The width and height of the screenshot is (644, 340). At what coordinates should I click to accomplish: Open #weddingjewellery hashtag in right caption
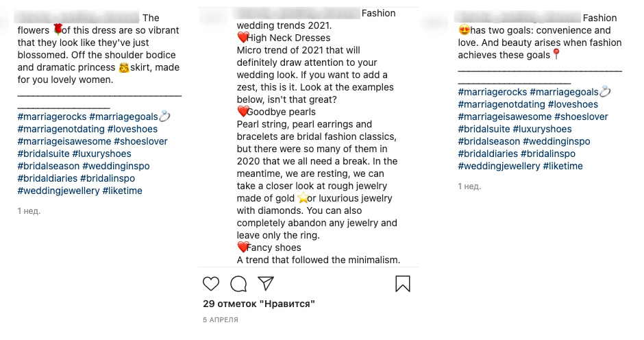(x=499, y=166)
